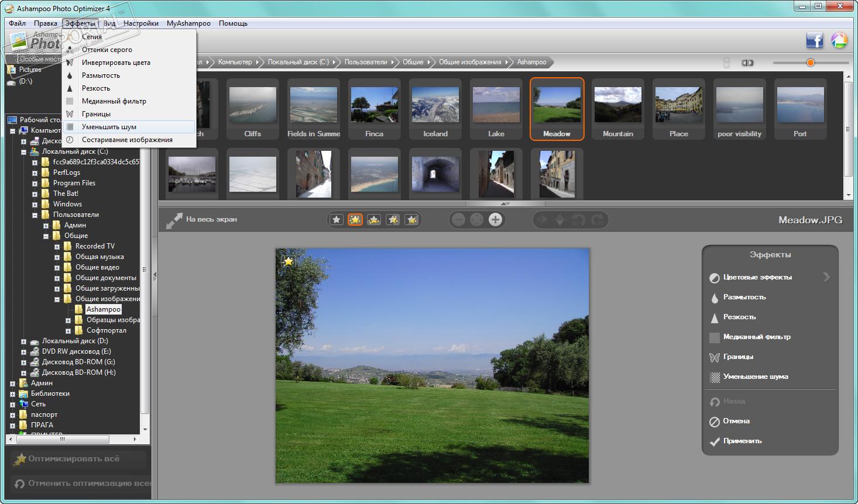858x504 pixels.
Task: Click Отменить оптимизацию всех button
Action: pyautogui.click(x=81, y=484)
